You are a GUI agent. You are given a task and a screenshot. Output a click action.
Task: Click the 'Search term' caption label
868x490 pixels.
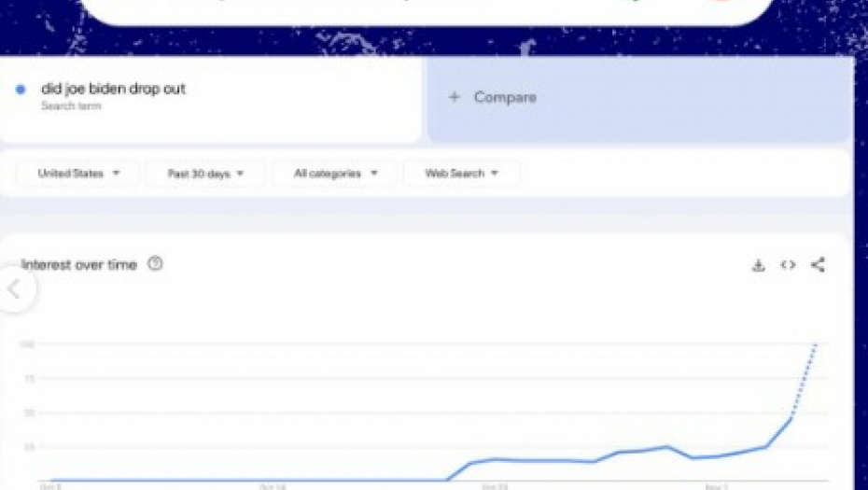[x=71, y=106]
